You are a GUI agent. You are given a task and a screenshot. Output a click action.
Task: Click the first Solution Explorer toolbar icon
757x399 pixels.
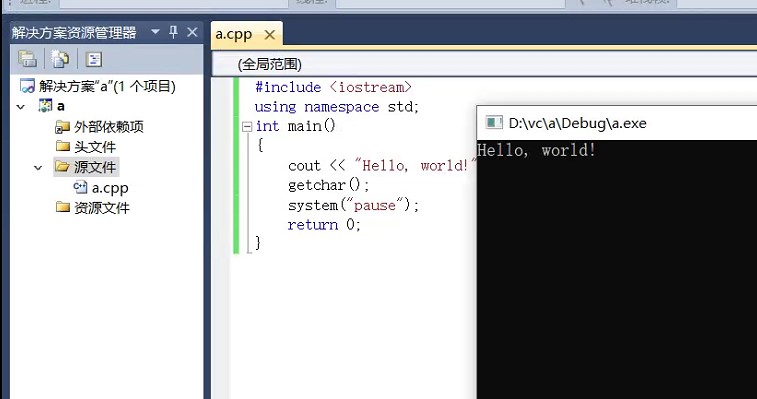pyautogui.click(x=28, y=59)
